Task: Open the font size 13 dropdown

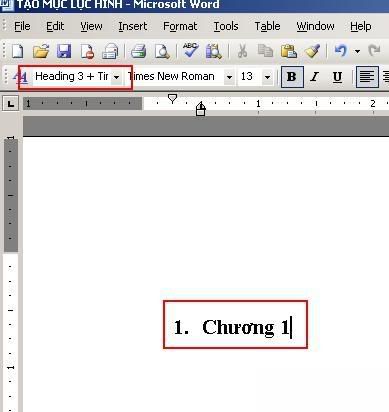Action: click(267, 77)
